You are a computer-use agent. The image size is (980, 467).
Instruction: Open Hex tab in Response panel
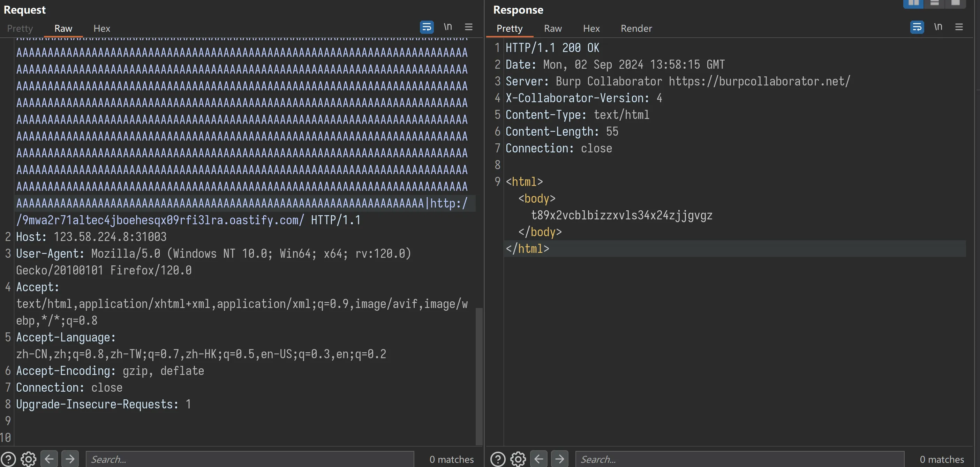[x=591, y=29]
